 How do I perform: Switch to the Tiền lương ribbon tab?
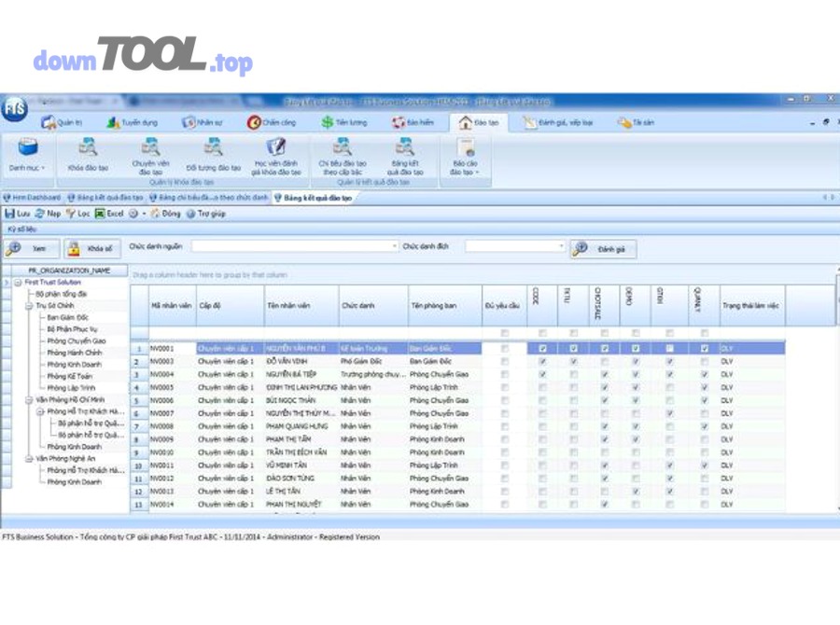click(343, 122)
